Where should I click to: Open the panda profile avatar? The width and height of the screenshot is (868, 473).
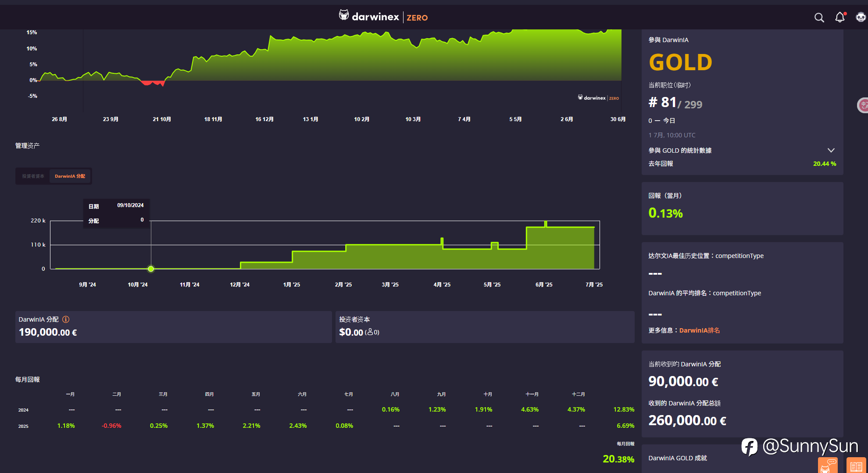click(x=861, y=17)
